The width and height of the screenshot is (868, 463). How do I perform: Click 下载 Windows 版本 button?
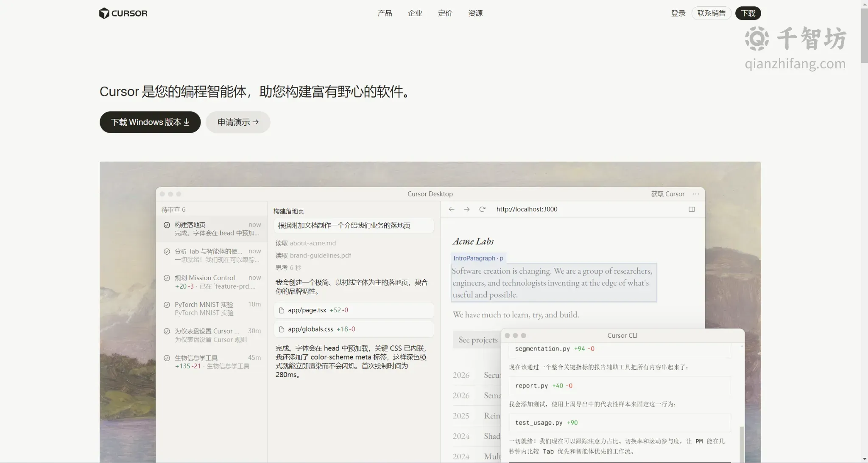pyautogui.click(x=150, y=122)
